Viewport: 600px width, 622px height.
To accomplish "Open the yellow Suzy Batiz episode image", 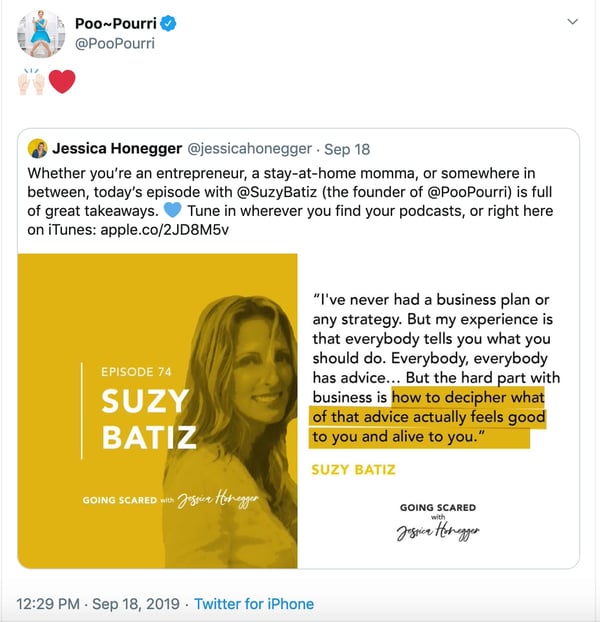I will pyautogui.click(x=158, y=410).
